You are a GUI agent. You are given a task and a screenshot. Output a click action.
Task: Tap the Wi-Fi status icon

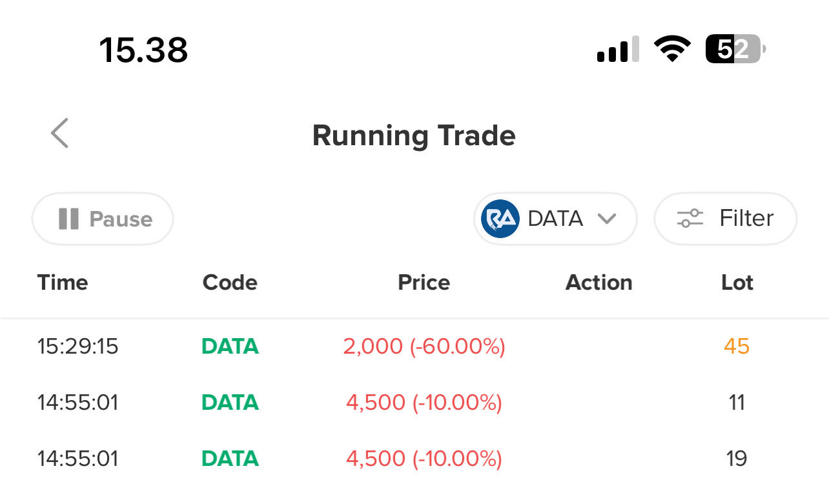[672, 49]
